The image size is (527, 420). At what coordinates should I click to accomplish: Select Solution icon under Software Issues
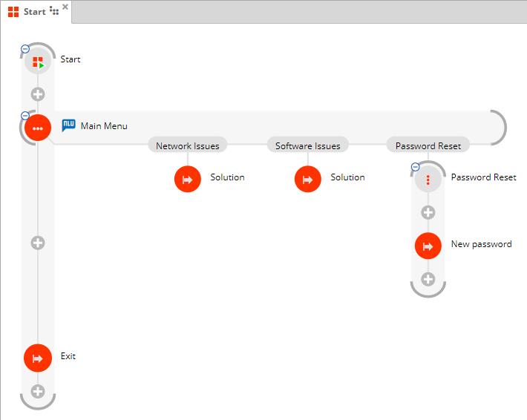[x=308, y=179]
